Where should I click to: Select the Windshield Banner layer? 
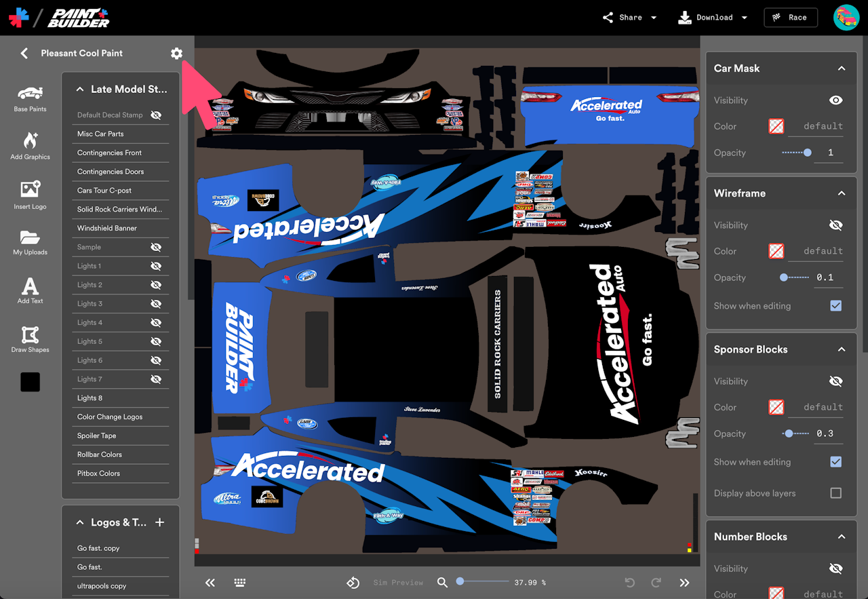(x=107, y=229)
